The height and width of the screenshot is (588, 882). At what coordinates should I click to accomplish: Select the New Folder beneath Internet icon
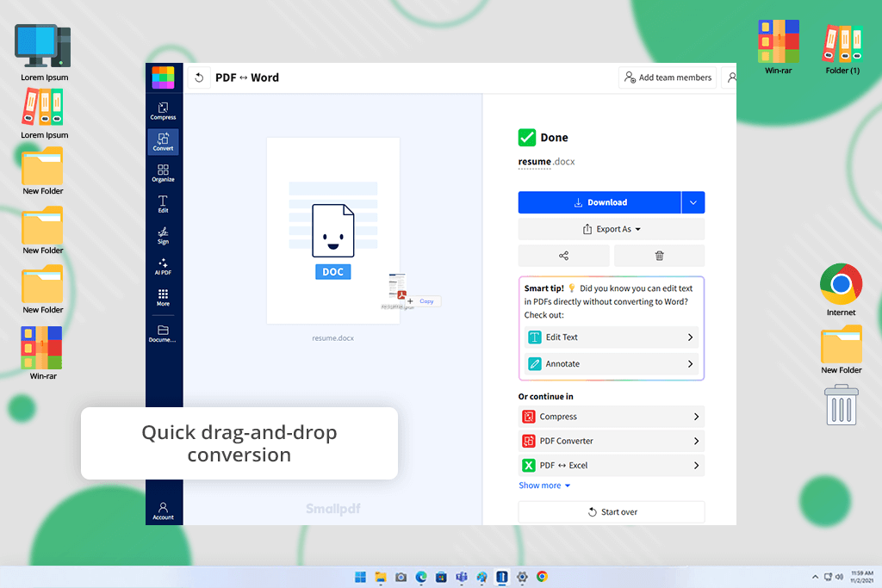pyautogui.click(x=842, y=350)
